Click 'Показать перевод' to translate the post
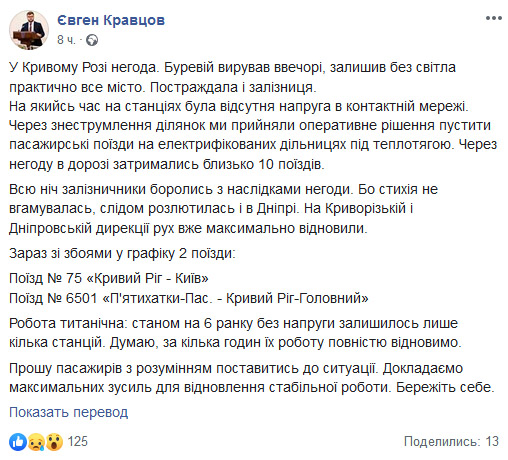Screen dimensions: 508x460 click(68, 412)
